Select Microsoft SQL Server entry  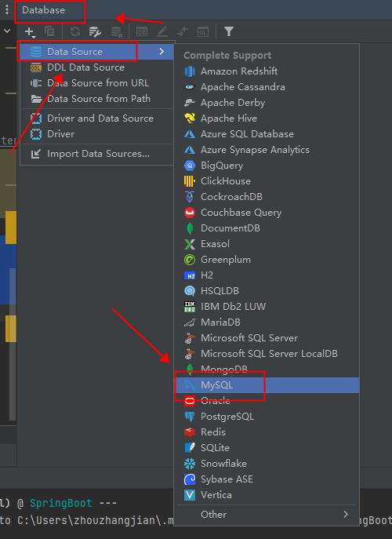coord(267,338)
